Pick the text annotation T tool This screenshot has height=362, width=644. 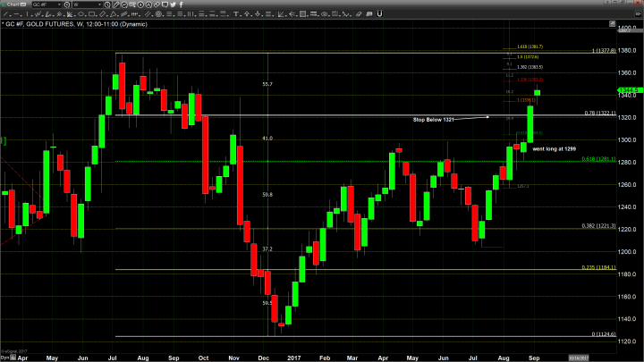coord(236,14)
